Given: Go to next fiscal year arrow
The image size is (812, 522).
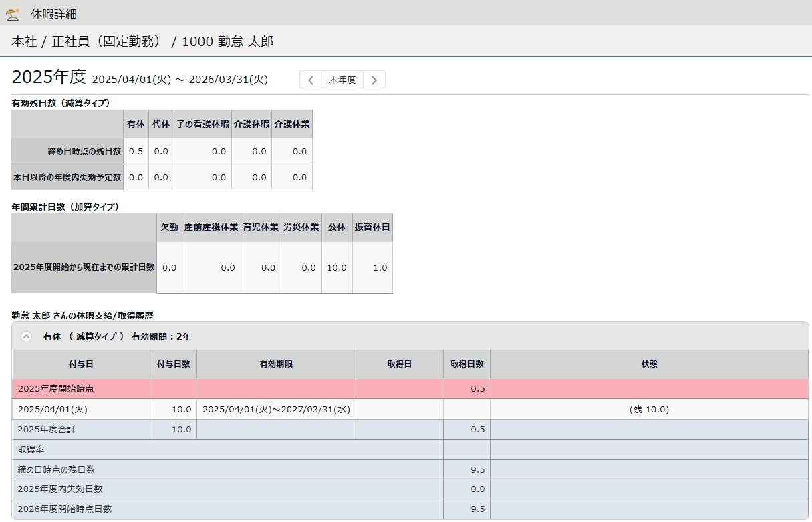Looking at the screenshot, I should 374,80.
